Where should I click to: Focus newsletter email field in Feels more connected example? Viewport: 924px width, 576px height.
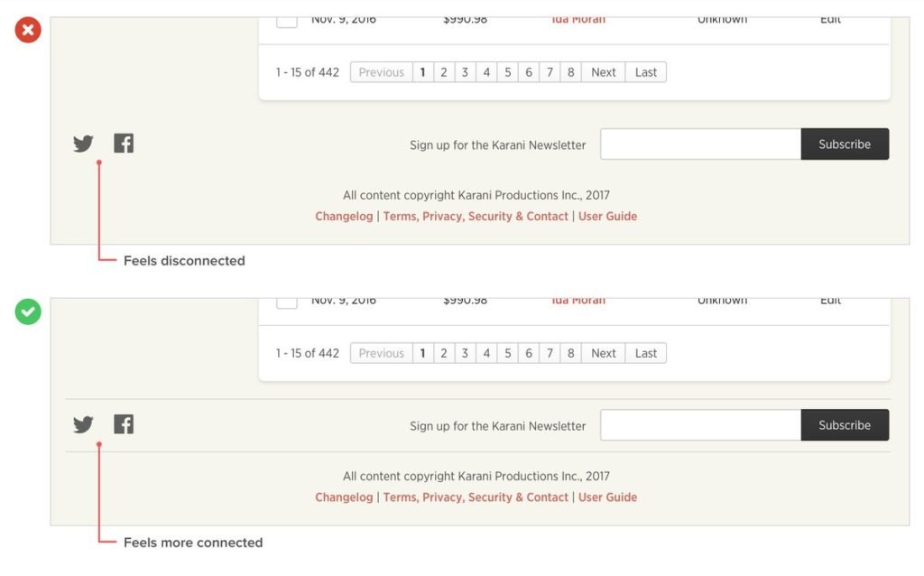[700, 425]
